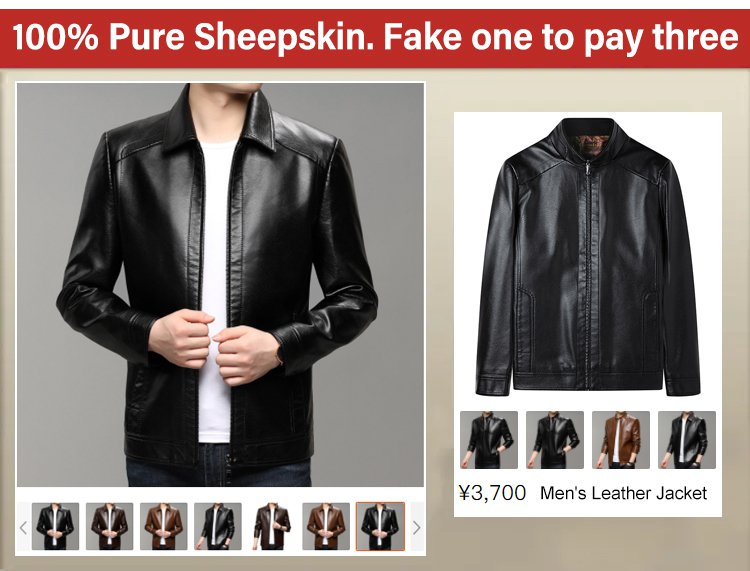The height and width of the screenshot is (571, 750).
Task: Click the left arrow of the thumbnail carousel
Action: point(23,527)
